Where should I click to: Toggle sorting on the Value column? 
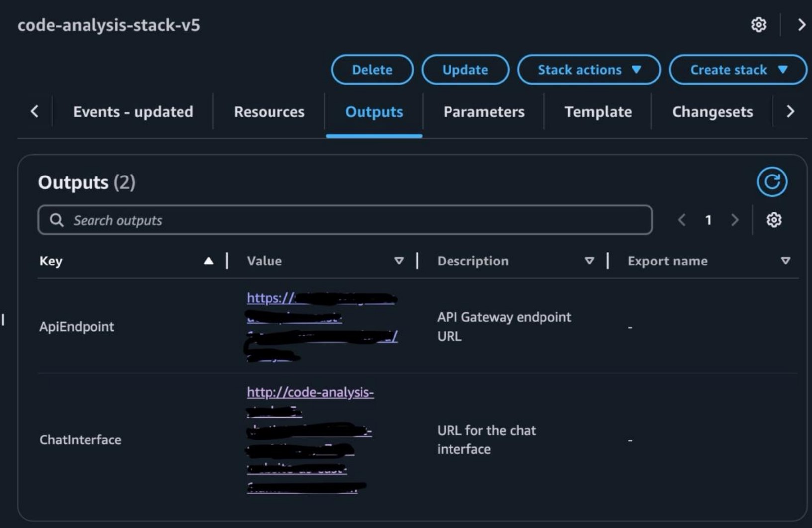pyautogui.click(x=399, y=261)
